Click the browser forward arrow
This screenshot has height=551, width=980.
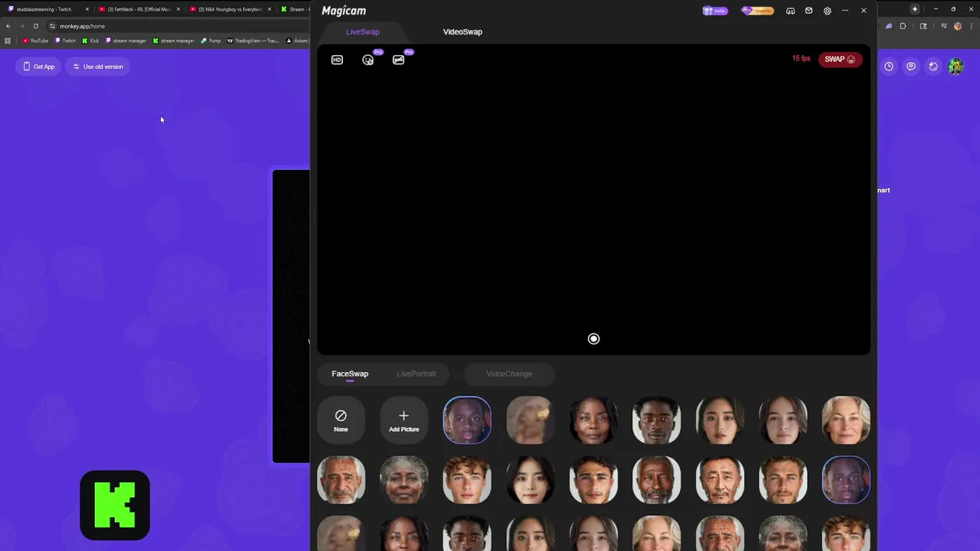point(21,26)
